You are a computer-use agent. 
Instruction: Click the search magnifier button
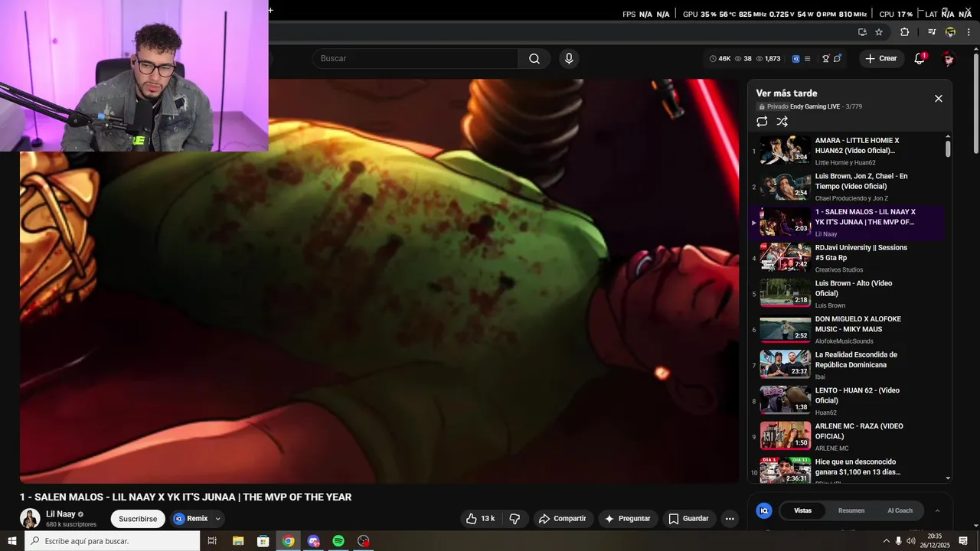[x=534, y=58]
